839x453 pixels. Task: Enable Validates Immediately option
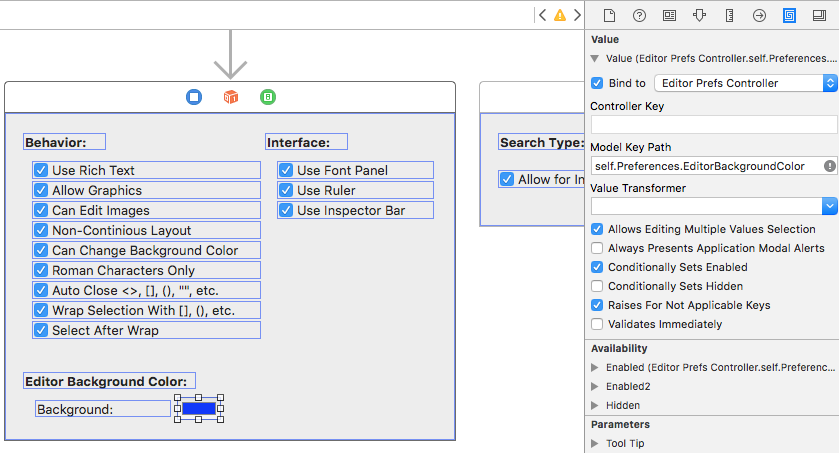597,324
